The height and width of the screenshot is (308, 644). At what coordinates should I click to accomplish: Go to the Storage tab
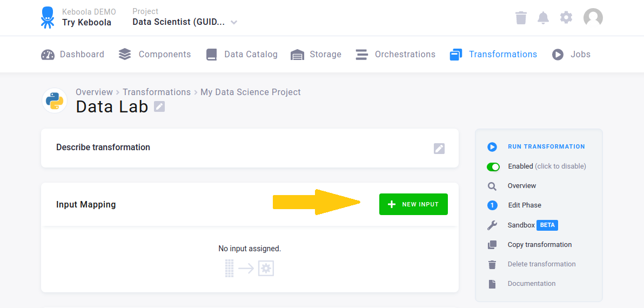[x=316, y=55]
